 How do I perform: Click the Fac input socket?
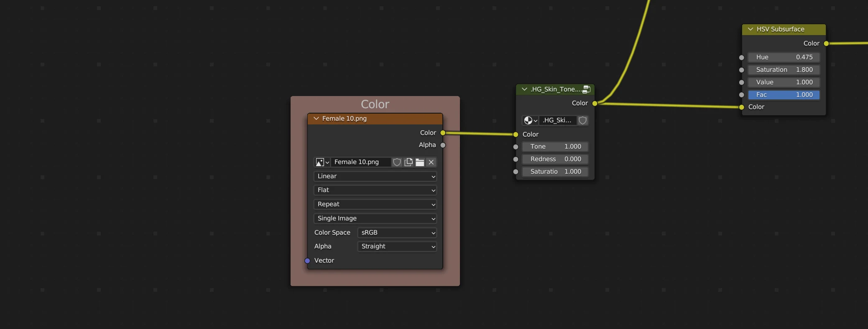pos(741,95)
